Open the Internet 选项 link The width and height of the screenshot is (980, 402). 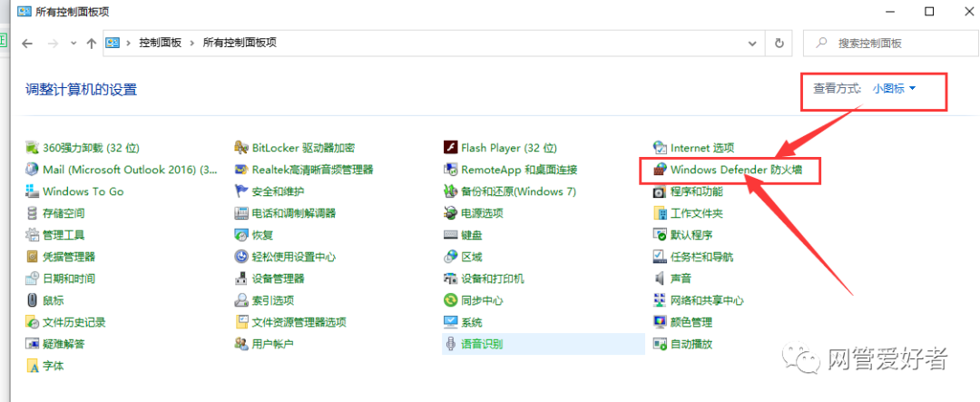click(701, 148)
